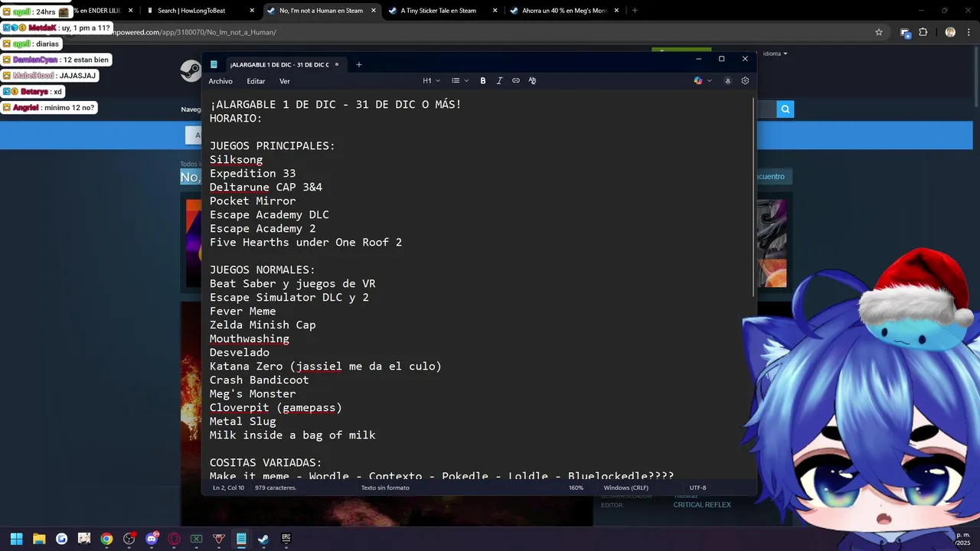Viewport: 980px width, 551px height.
Task: Click the Notepad app icon in title bar
Action: (x=214, y=64)
